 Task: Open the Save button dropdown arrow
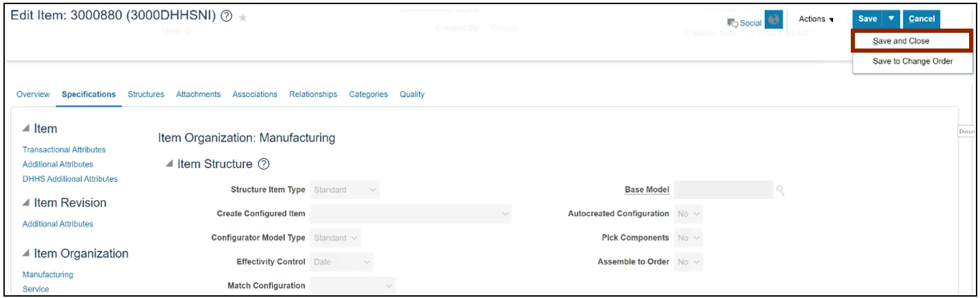(x=891, y=19)
